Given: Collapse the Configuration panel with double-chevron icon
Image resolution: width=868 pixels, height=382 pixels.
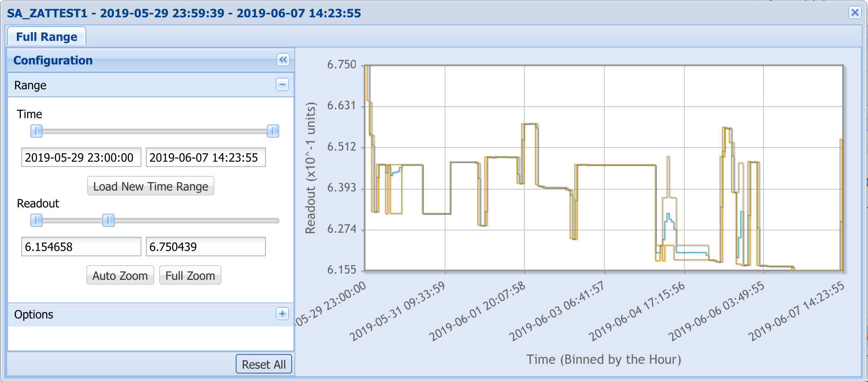Looking at the screenshot, I should click(x=283, y=60).
